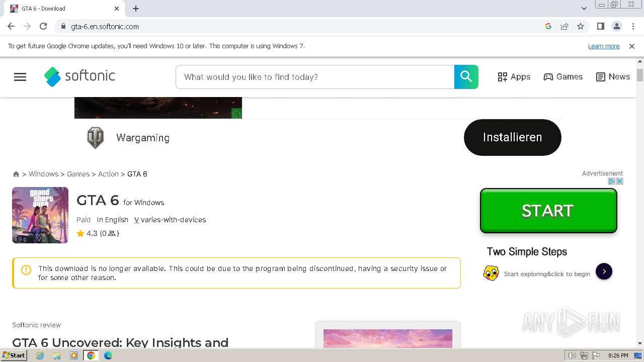Click in the Softonic search field
This screenshot has height=362, width=644.
[x=315, y=77]
